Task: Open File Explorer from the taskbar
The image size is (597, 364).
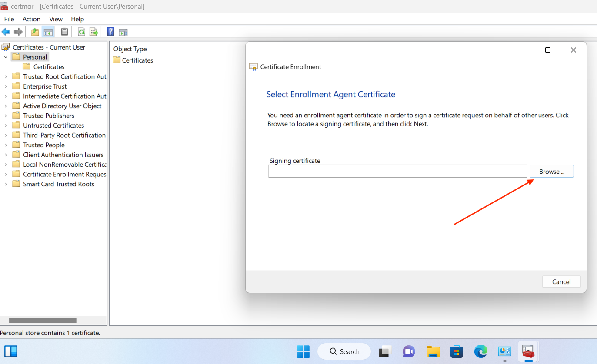Action: click(433, 351)
